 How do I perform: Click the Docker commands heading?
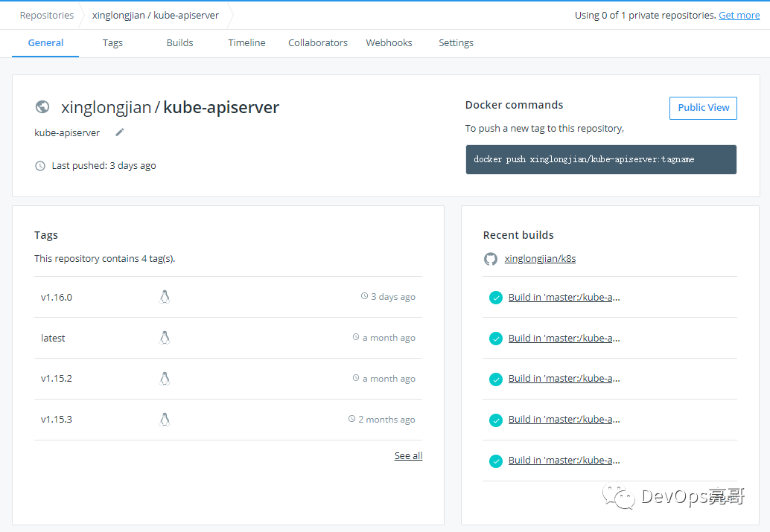tap(514, 105)
